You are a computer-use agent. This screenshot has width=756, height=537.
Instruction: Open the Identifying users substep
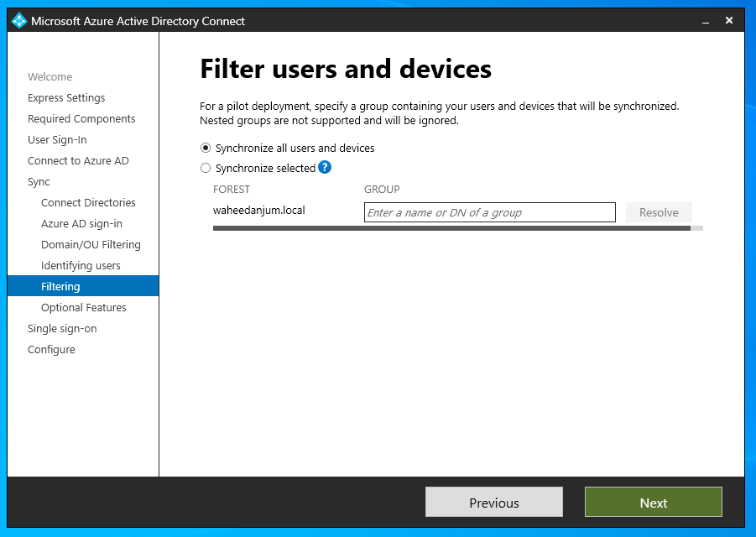point(81,266)
